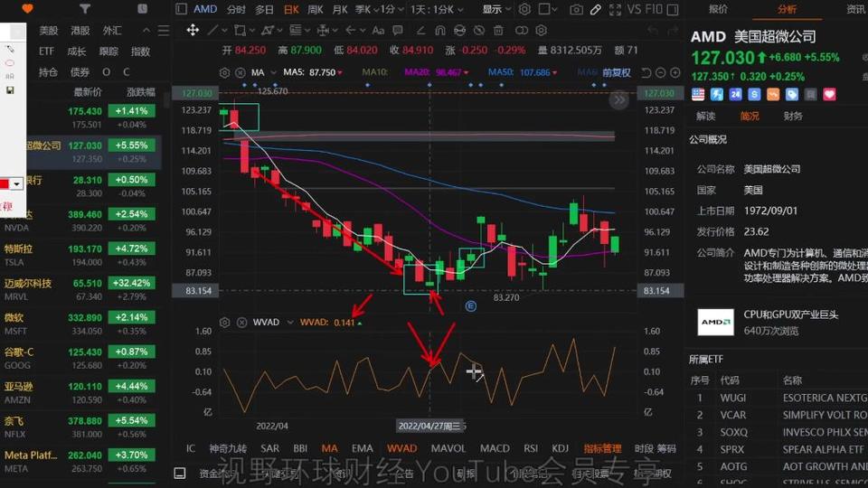868x488 pixels.
Task: Toggle the crossed-out eye icon in drawing toolbar
Action: [x=479, y=30]
